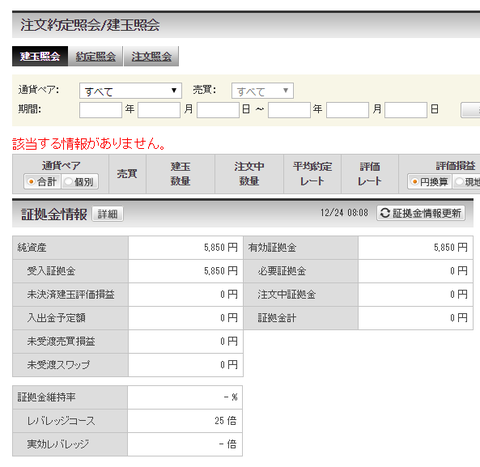Viewport: 480px width, 467px height.
Task: Focus the start year input field
Action: coord(101,110)
